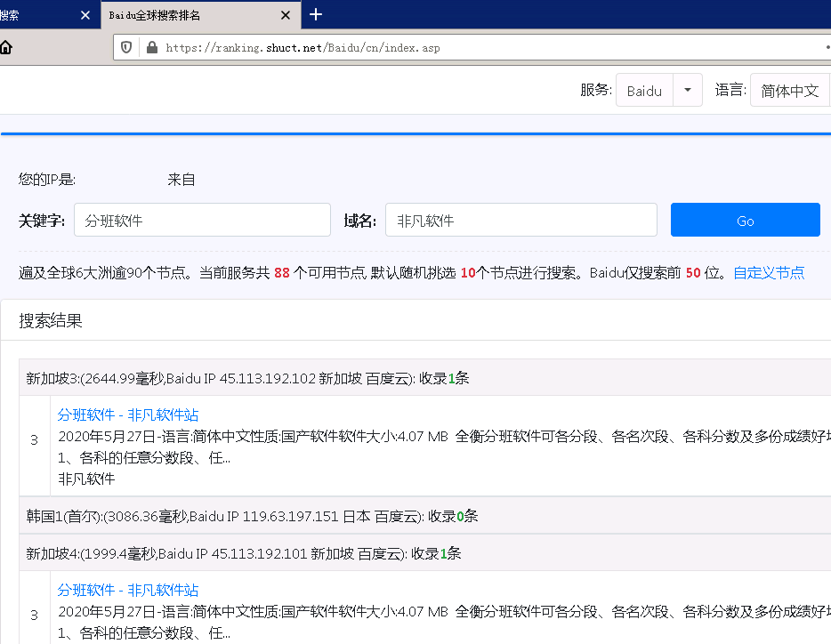Start search with Go button

click(746, 220)
